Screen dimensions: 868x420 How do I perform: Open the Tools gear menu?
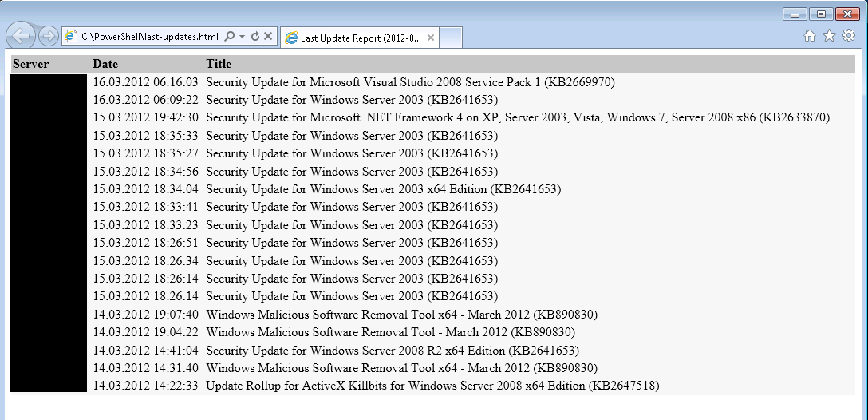(849, 36)
